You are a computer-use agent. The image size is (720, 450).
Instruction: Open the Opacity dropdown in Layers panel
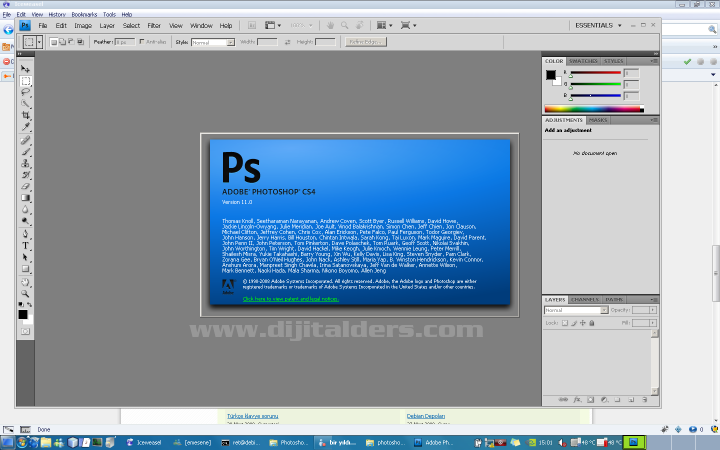tap(652, 310)
